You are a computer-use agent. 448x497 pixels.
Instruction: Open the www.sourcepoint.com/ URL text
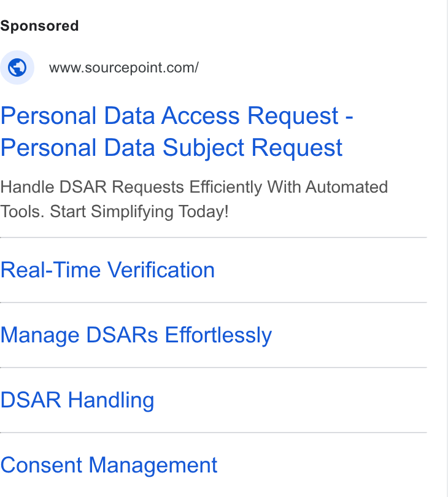[x=123, y=68]
